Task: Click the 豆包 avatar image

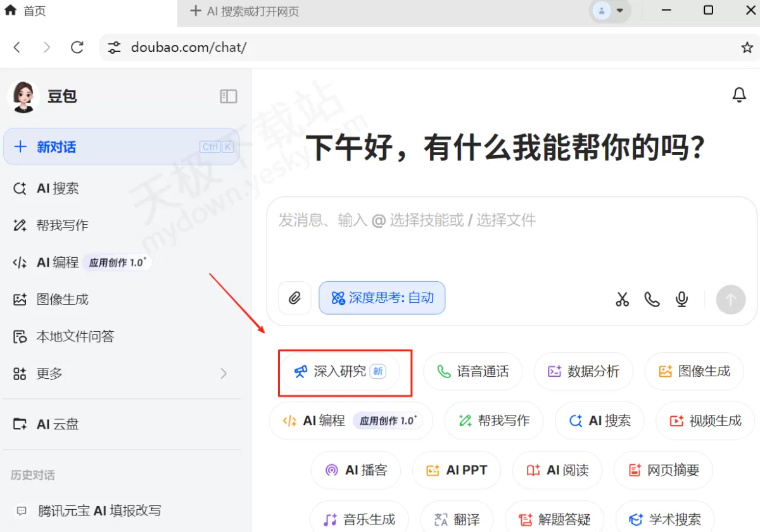Action: click(23, 97)
